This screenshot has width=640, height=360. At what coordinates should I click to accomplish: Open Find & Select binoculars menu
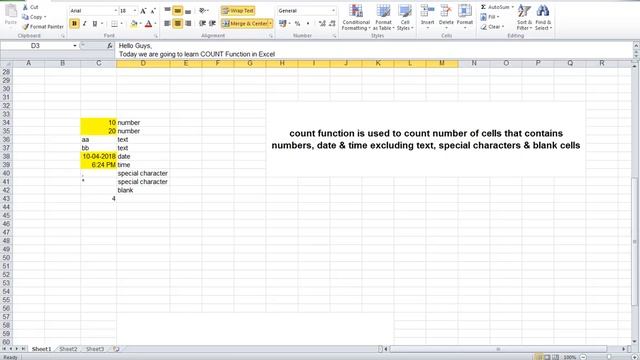tap(543, 17)
